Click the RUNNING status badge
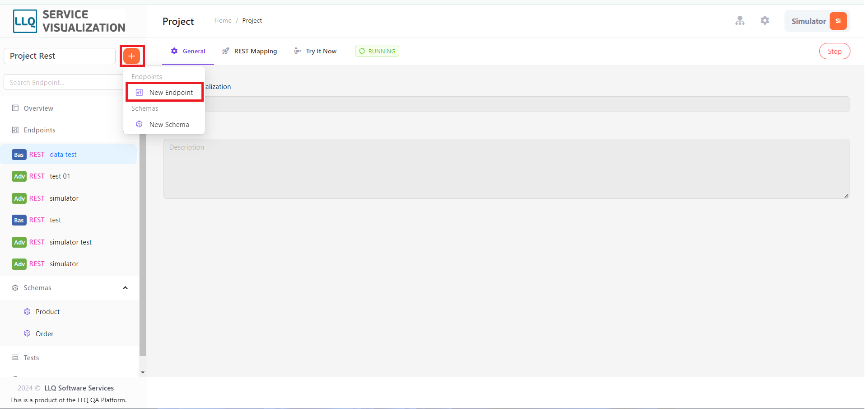Screen dimensions: 868x409 pos(377,51)
